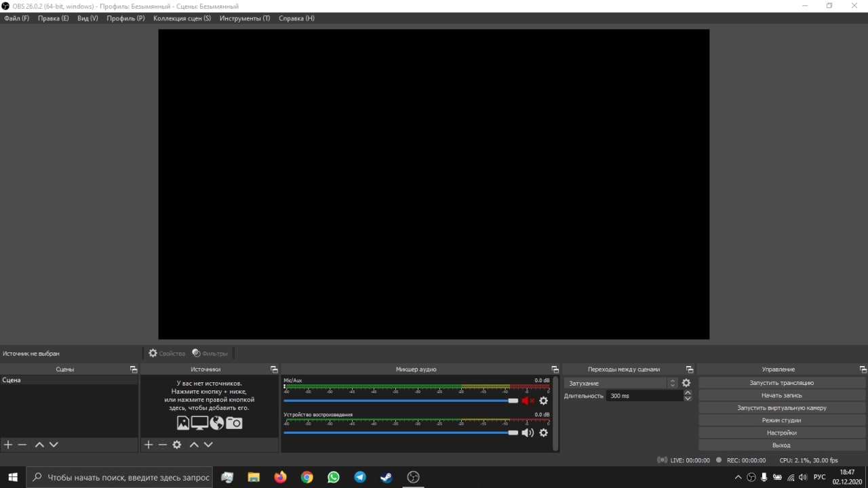Viewport: 868px width, 488px height.
Task: Open the Вид (V) menu
Action: tap(87, 18)
